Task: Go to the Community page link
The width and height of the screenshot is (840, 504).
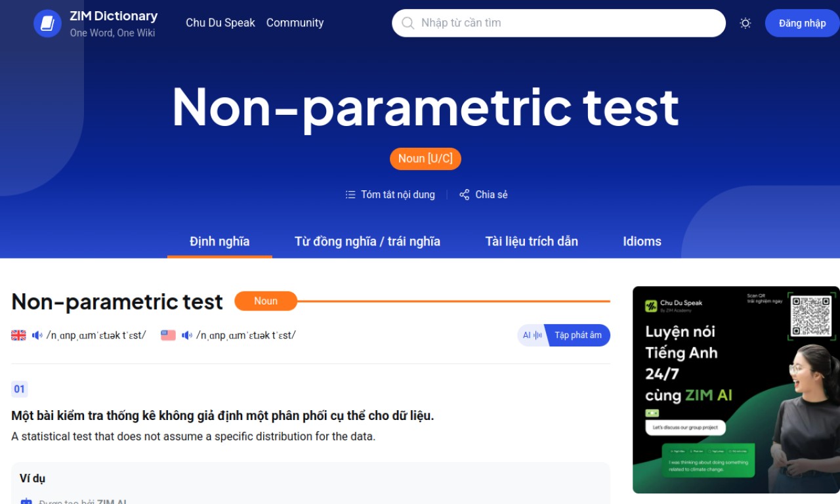Action: 295,23
